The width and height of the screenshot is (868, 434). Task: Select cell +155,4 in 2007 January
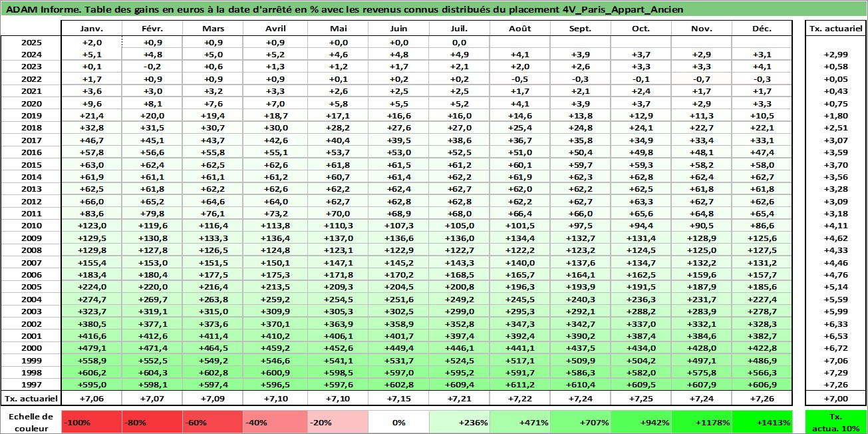92,262
